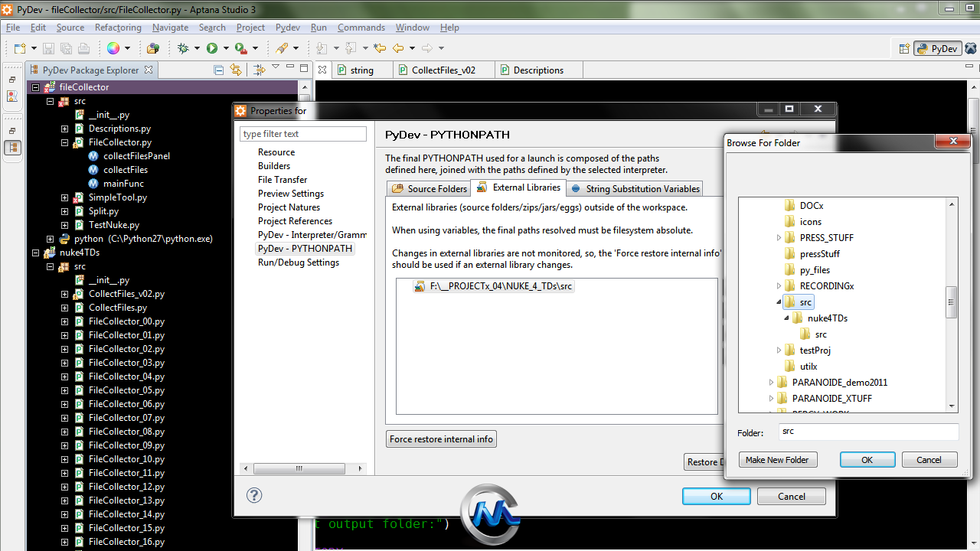Open Run icon dropdown arrow
Image resolution: width=980 pixels, height=551 pixels.
click(x=226, y=49)
